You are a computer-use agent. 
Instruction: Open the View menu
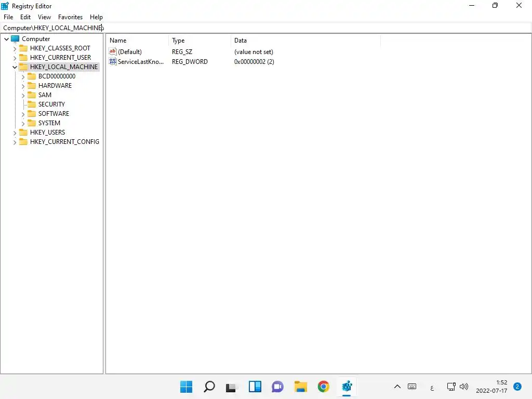point(44,17)
